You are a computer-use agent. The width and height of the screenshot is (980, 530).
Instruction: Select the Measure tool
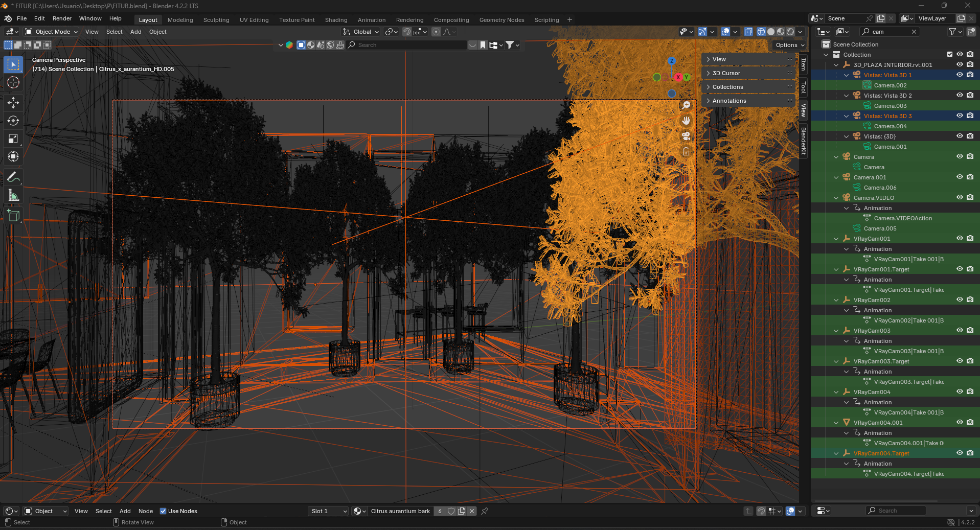pos(13,196)
